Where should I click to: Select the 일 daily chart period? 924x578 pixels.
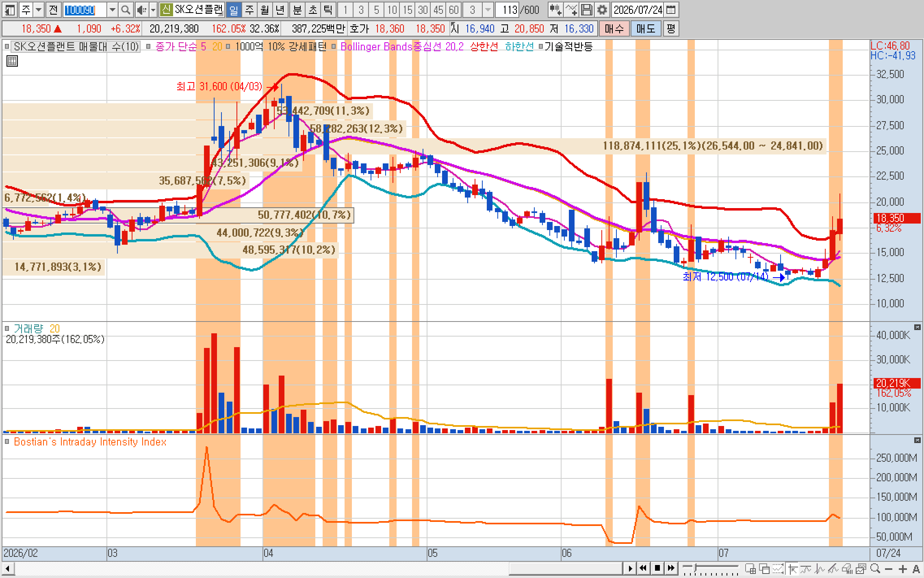coord(234,10)
